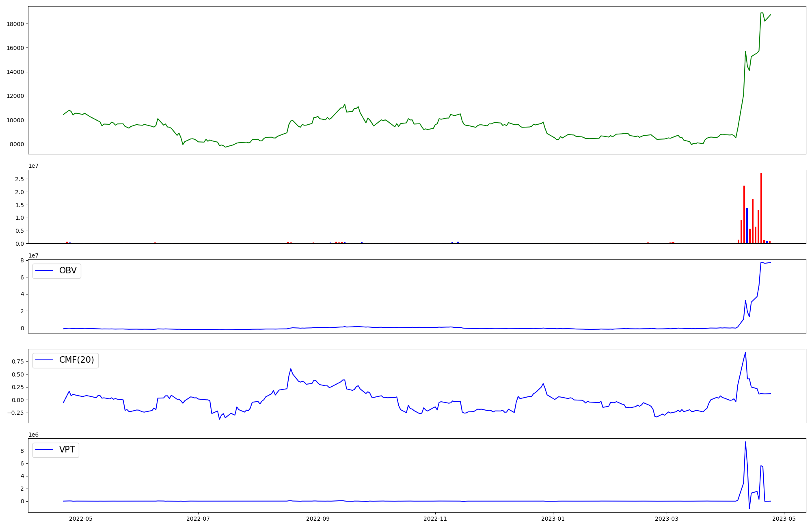
Task: Click the tallest red volume bar
Action: click(x=761, y=208)
